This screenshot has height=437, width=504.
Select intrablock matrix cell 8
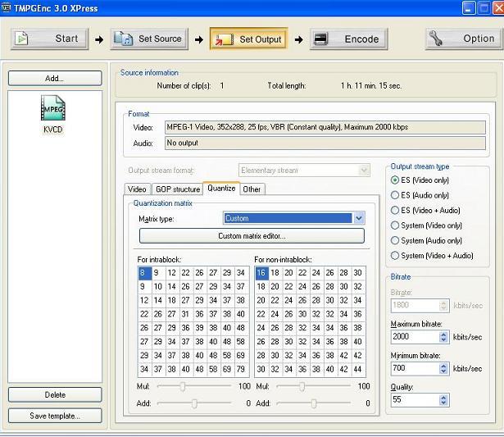(144, 273)
